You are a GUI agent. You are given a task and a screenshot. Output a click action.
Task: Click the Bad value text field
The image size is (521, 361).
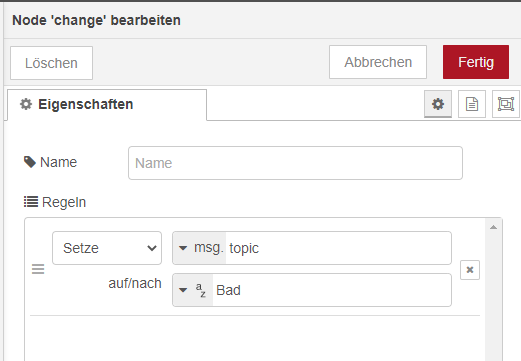332,290
